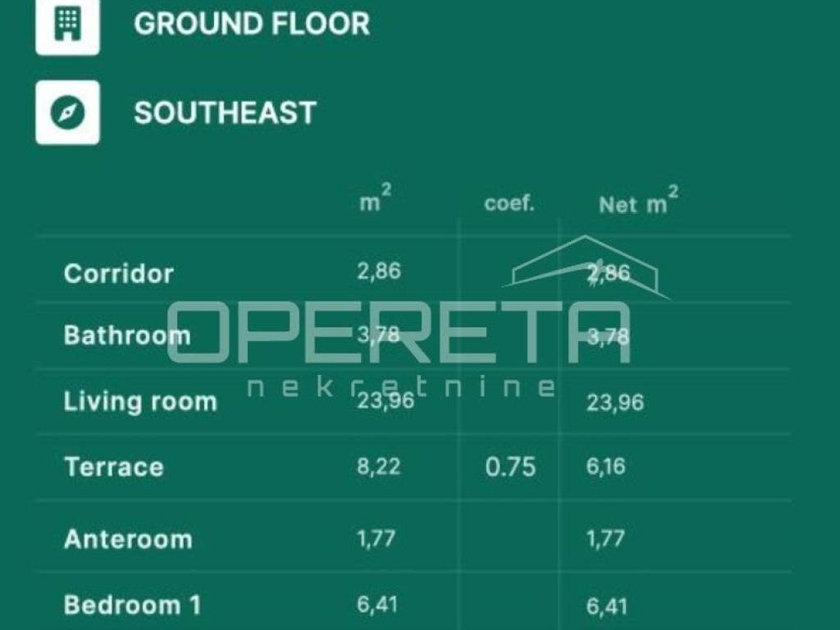840x630 pixels.
Task: Click the coef. column header
Action: [509, 203]
